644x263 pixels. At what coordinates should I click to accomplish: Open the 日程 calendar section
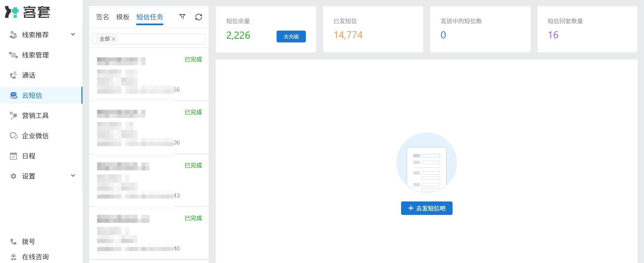click(29, 156)
